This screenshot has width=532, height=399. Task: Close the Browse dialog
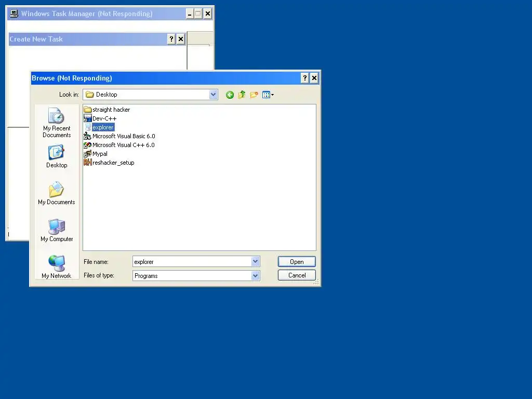(314, 78)
